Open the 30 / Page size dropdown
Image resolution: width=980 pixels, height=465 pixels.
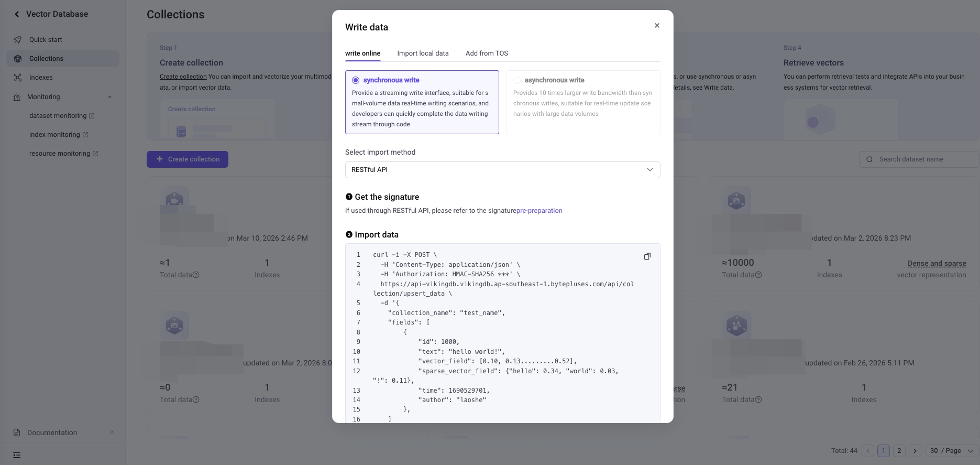coord(951,451)
